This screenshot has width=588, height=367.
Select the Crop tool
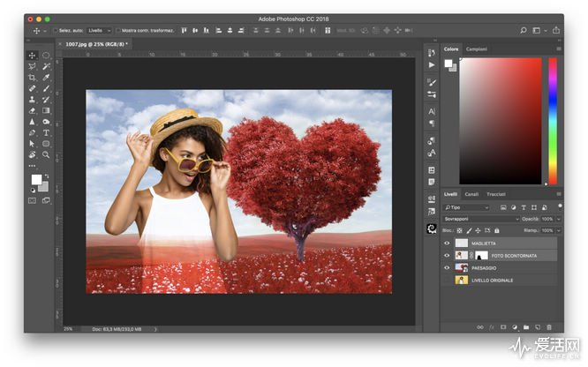click(33, 78)
